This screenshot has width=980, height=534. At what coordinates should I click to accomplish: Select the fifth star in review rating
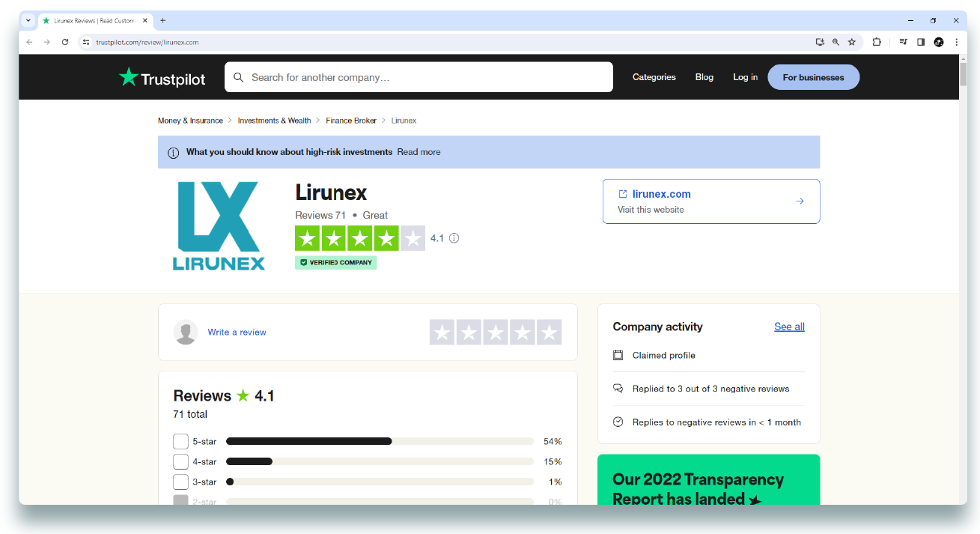click(x=550, y=333)
